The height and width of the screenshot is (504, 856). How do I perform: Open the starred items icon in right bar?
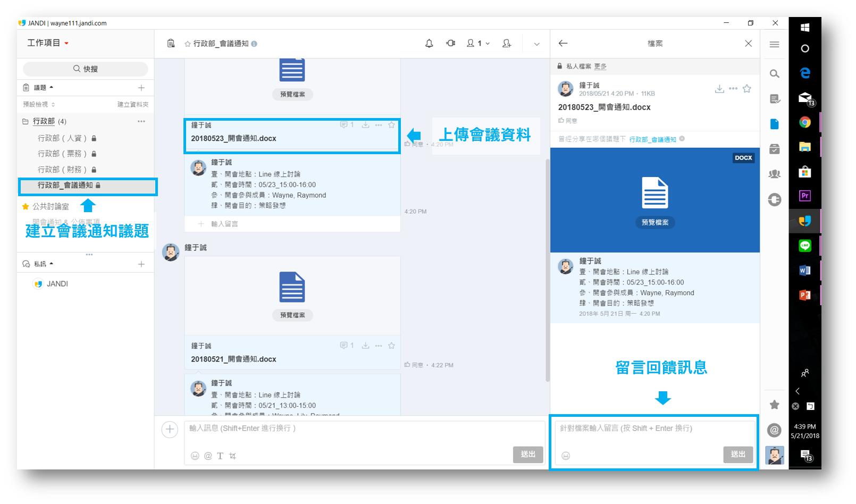pyautogui.click(x=775, y=405)
